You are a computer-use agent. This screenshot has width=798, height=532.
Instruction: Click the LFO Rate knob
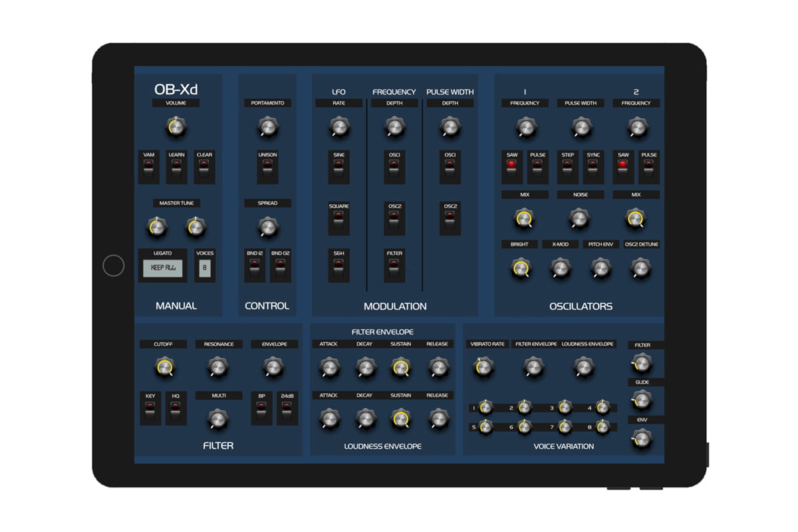[x=338, y=127]
